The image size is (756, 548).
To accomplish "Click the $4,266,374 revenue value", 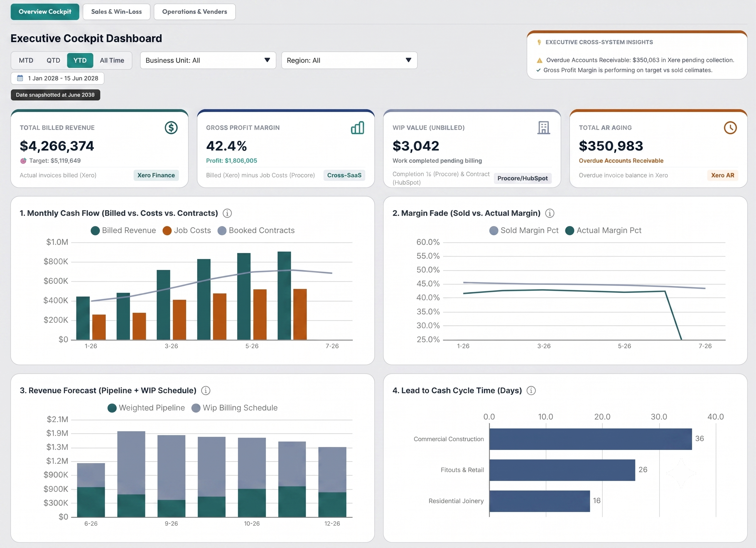I will [57, 146].
